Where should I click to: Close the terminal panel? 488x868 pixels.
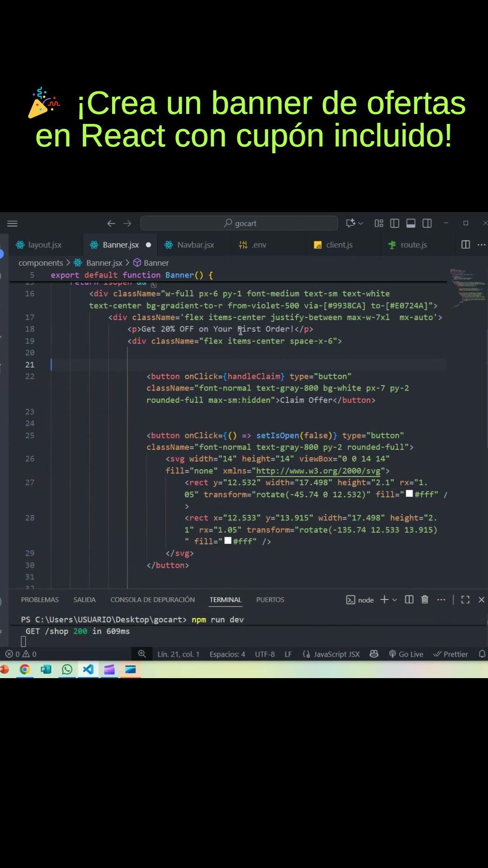482,599
